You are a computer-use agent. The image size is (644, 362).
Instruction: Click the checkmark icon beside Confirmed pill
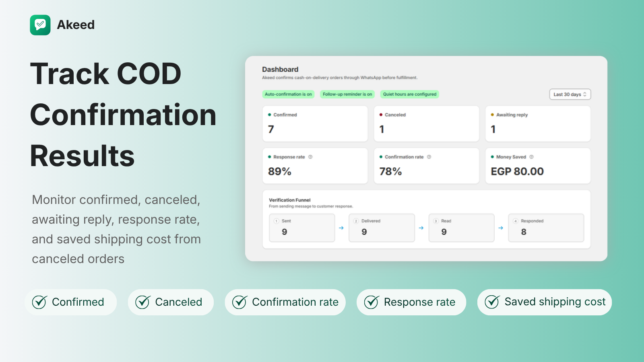click(39, 302)
